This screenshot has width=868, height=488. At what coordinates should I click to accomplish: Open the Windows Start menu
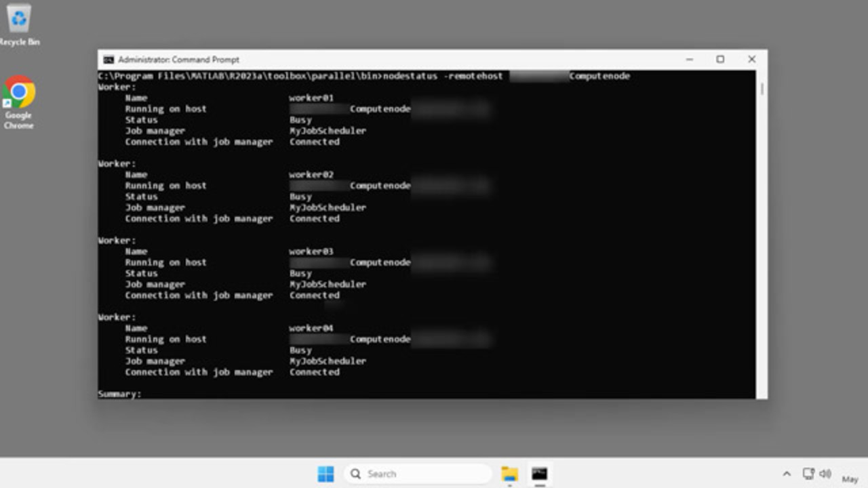pos(325,474)
